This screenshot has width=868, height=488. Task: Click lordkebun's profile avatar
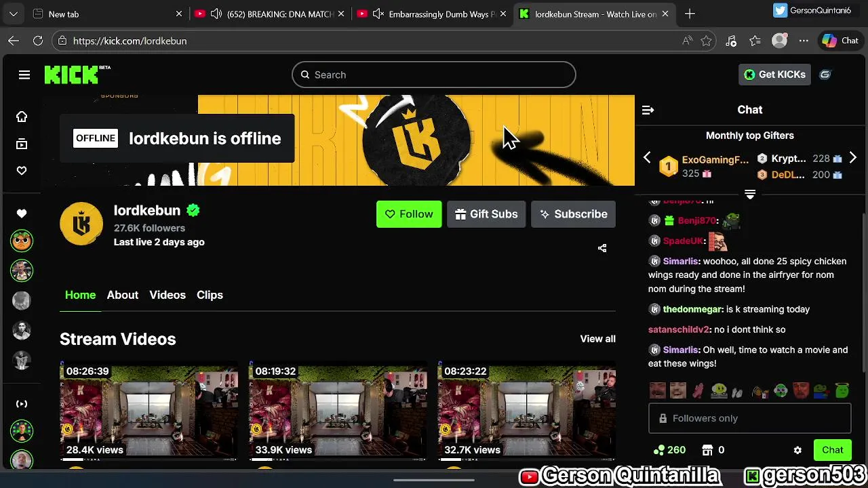click(x=81, y=224)
